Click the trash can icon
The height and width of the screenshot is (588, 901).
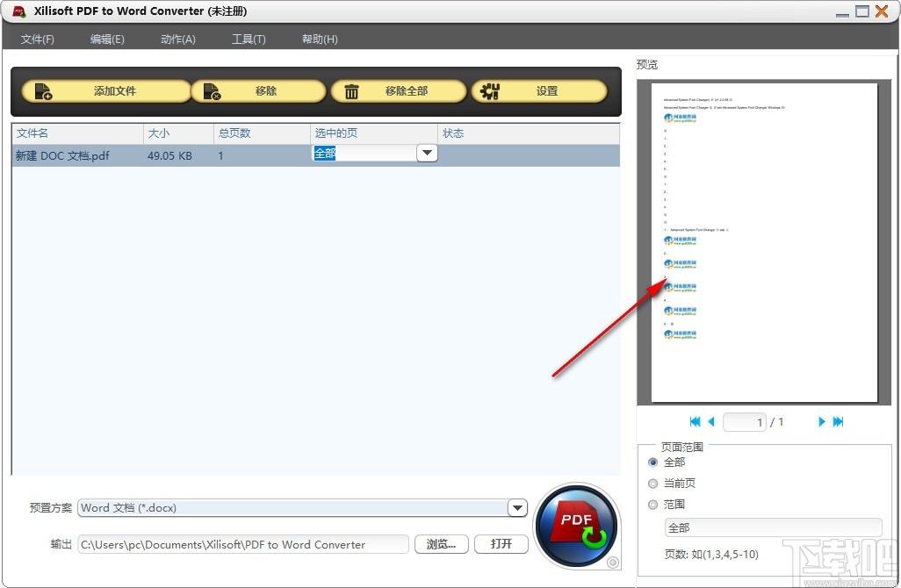[x=351, y=91]
